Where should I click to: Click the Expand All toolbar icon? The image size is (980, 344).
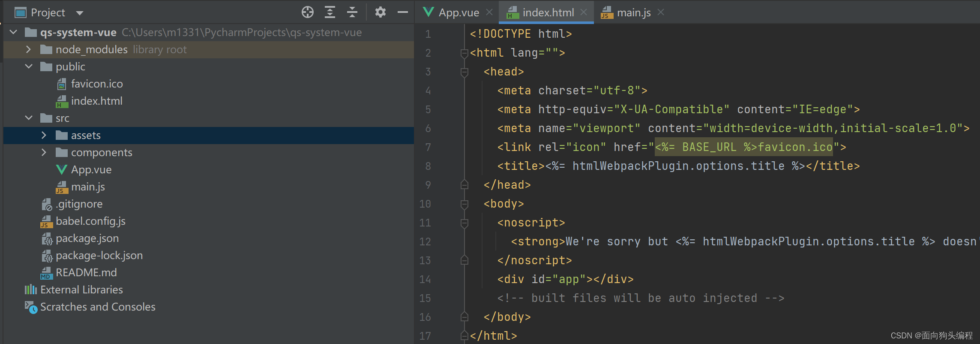point(330,12)
